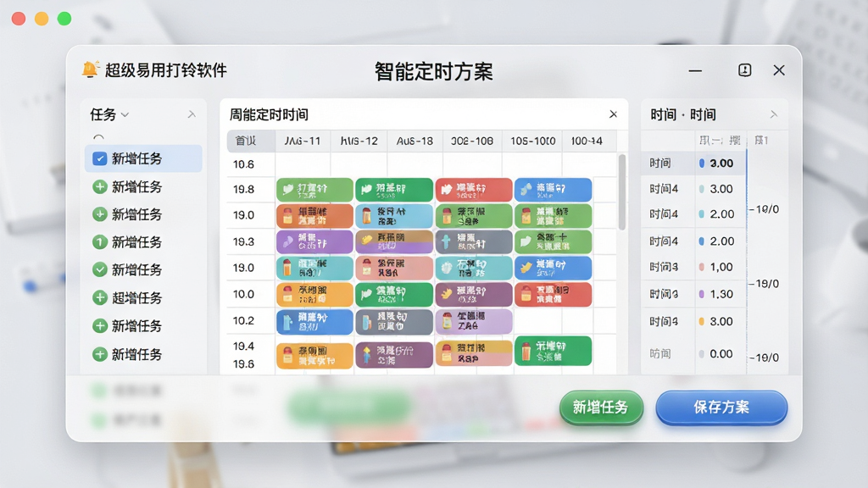Click the bottle icon on blue 10.2 card
This screenshot has width=868, height=488.
coord(288,323)
